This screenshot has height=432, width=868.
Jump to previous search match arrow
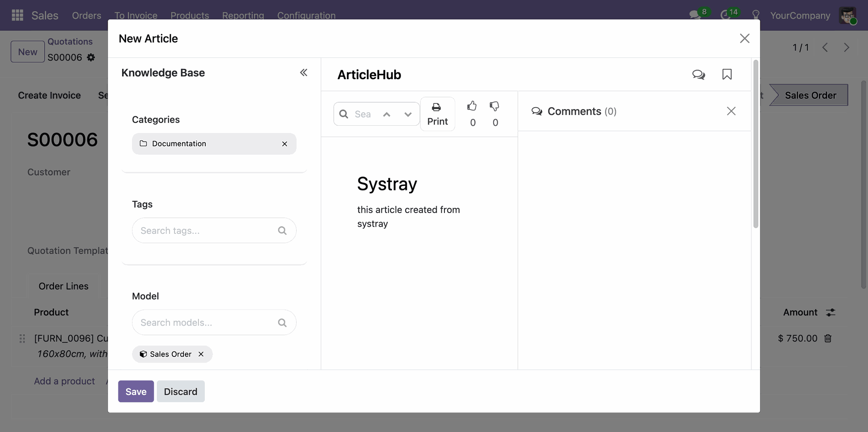387,114
